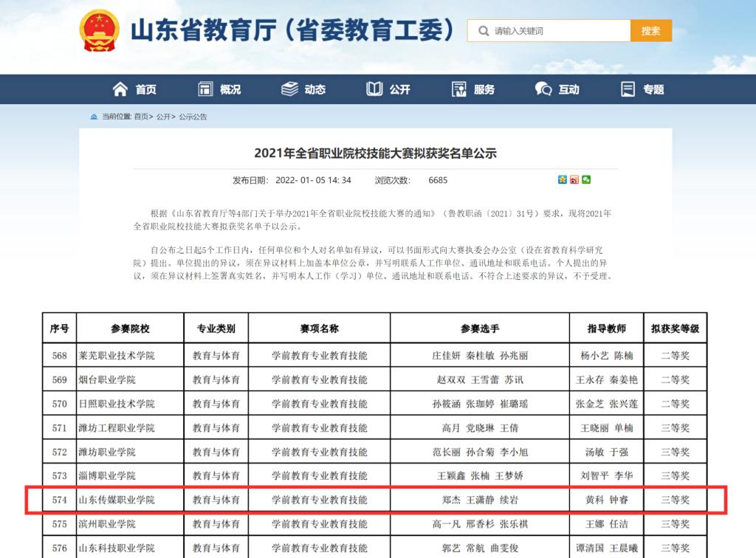Click contestants 郑杰 王潇静 续岩 cell

[480, 500]
